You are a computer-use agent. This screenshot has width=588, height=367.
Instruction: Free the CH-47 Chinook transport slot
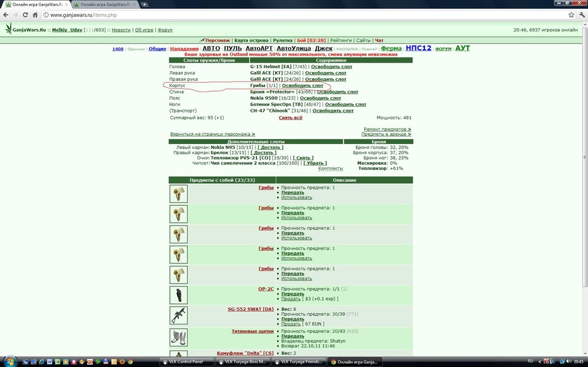pos(333,111)
